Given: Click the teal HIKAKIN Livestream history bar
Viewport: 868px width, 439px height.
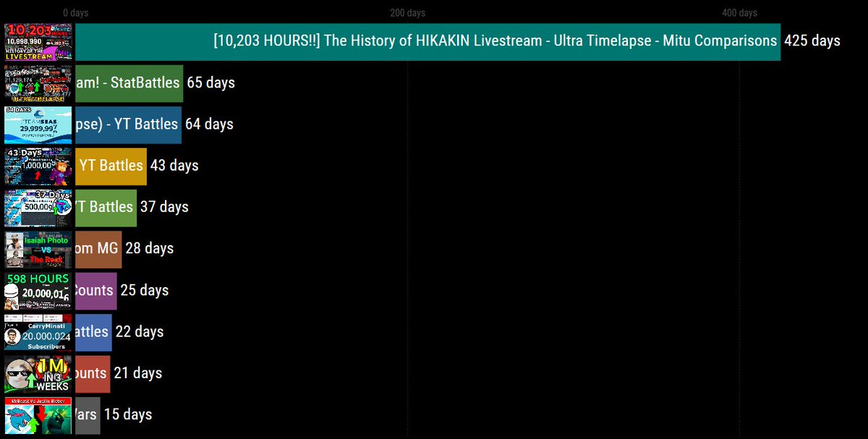Looking at the screenshot, I should (428, 41).
